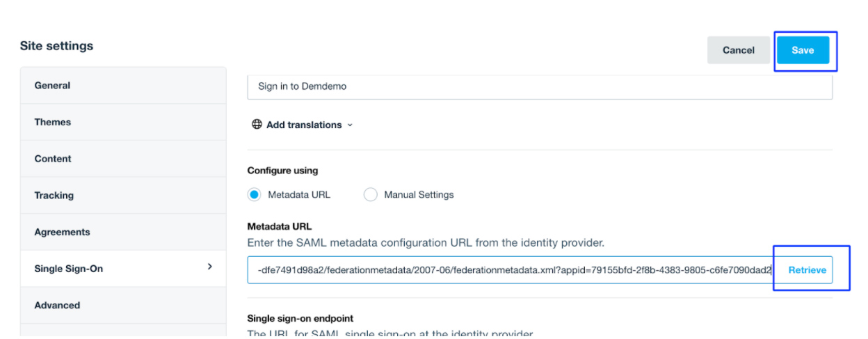Click the Cancel button
Screen dimensions: 868x339
coord(739,50)
